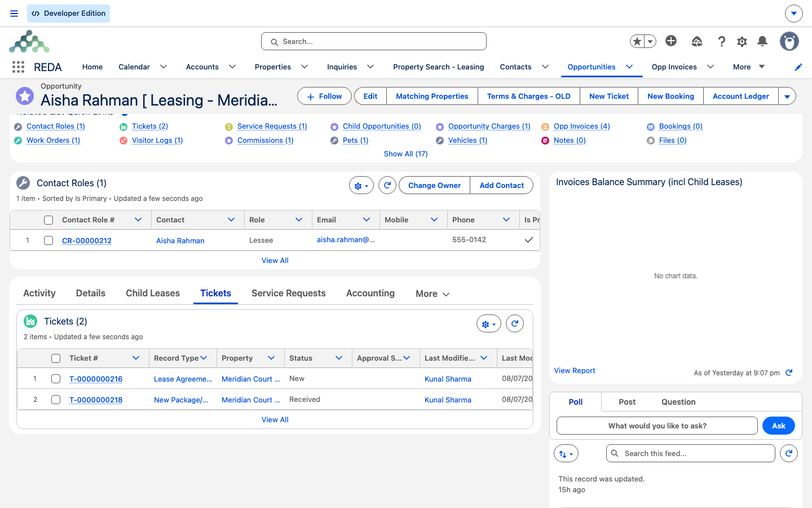Expand More tabs dropdown beside Accounting
This screenshot has width=812, height=508.
coord(433,294)
